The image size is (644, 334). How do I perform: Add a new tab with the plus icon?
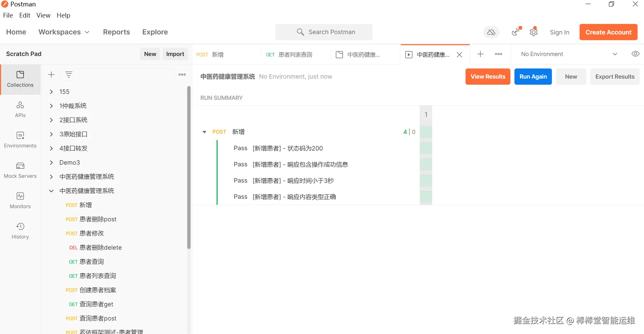click(x=480, y=54)
